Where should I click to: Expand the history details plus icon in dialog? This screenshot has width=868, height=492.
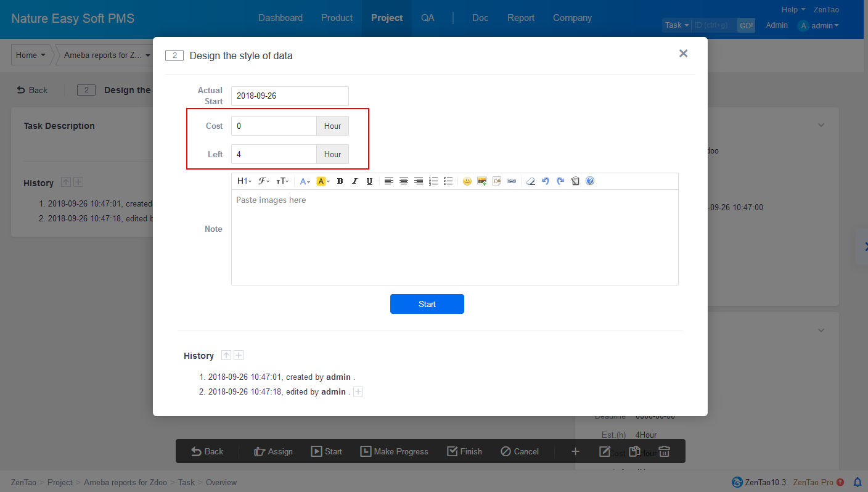pyautogui.click(x=239, y=355)
